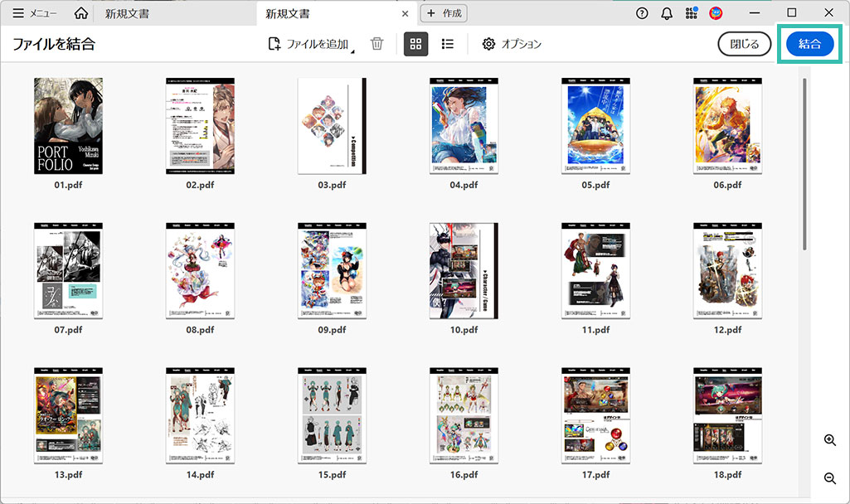Screen dimensions: 850x504
Task: Click the trash delete icon
Action: 376,44
